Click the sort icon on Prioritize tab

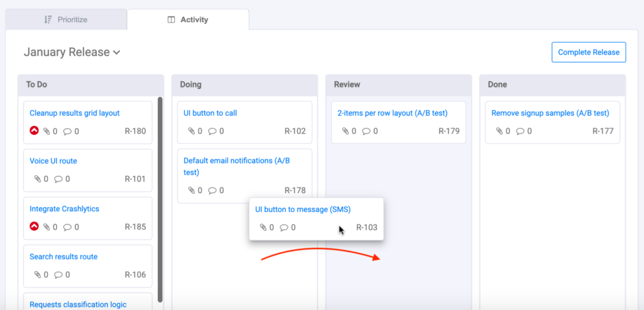pos(48,19)
